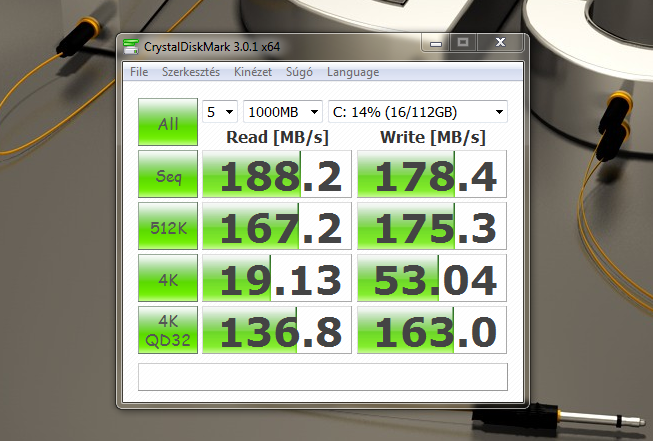
Task: Open the File menu
Action: point(139,72)
